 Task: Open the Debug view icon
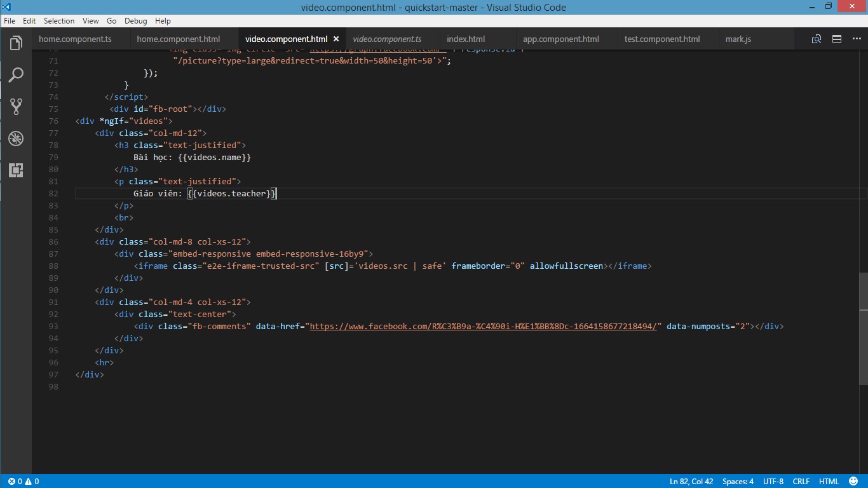[16, 139]
